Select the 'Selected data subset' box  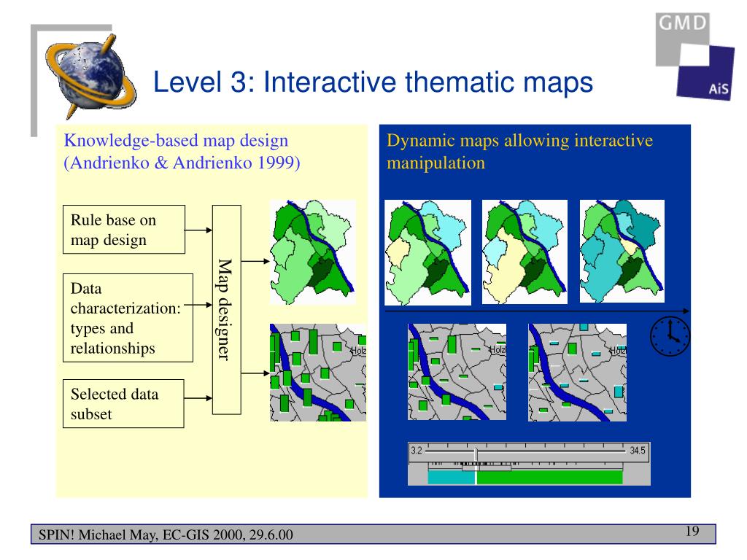pyautogui.click(x=123, y=403)
